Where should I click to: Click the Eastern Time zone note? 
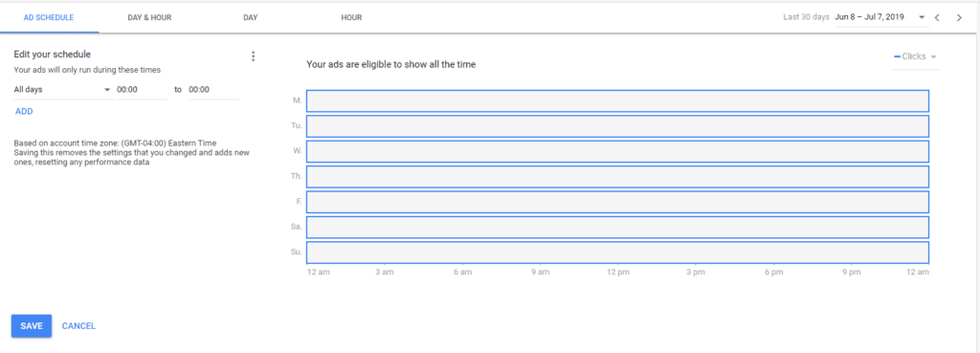tap(115, 143)
